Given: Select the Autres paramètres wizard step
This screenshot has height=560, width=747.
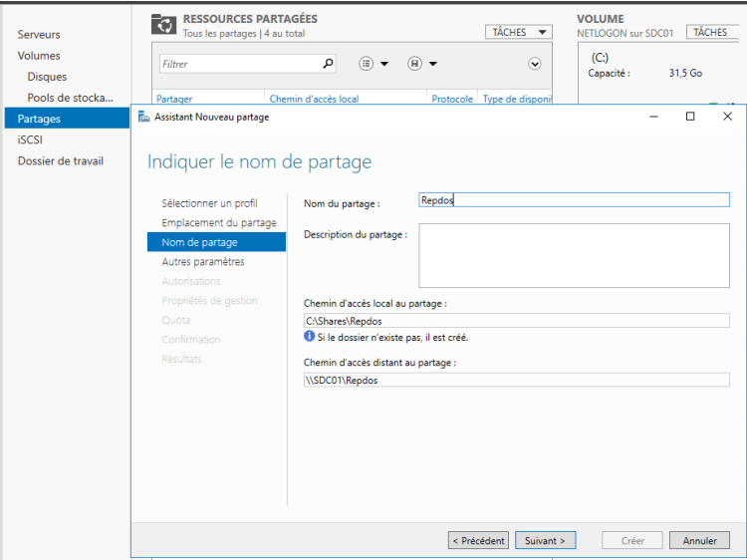Looking at the screenshot, I should 203,261.
